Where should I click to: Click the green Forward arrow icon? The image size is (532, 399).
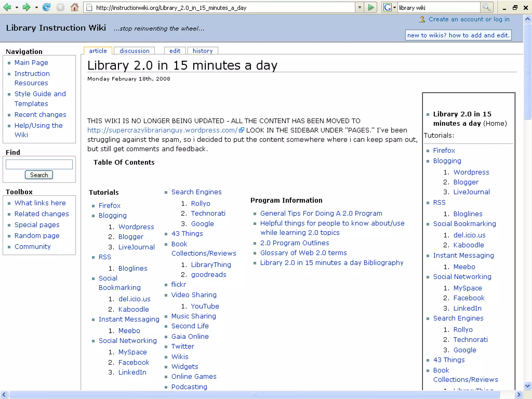point(26,7)
